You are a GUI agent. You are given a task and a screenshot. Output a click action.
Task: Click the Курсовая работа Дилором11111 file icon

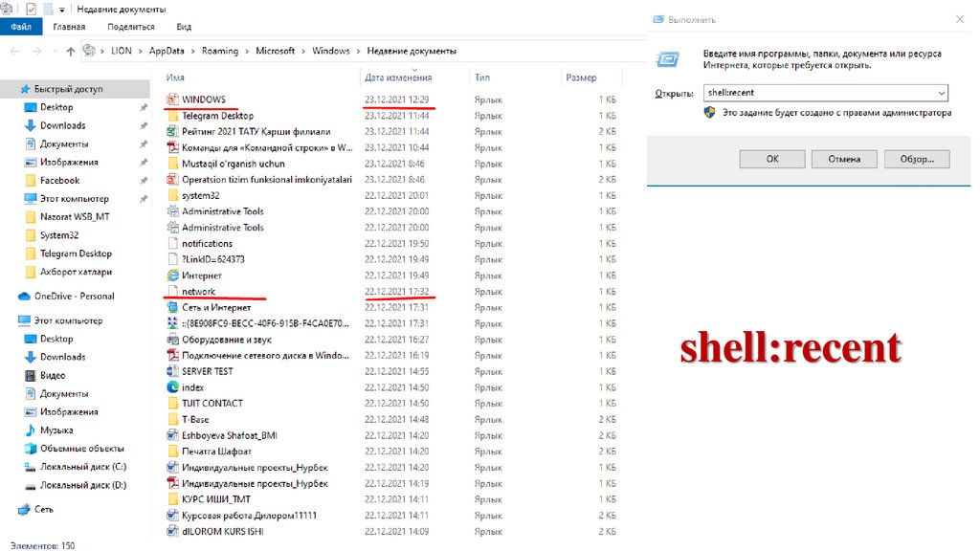point(172,516)
